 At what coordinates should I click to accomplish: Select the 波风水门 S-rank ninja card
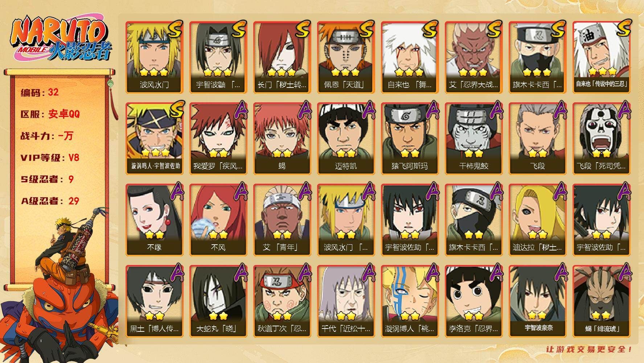155,57
